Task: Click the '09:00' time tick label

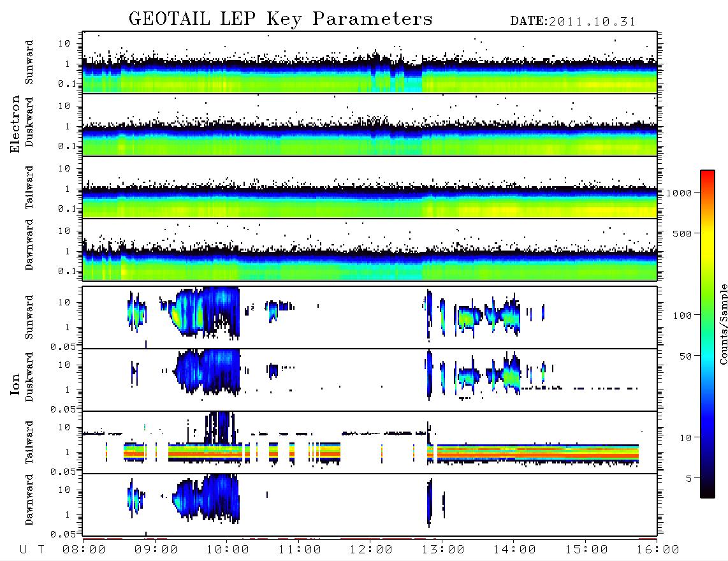Action: (x=156, y=550)
